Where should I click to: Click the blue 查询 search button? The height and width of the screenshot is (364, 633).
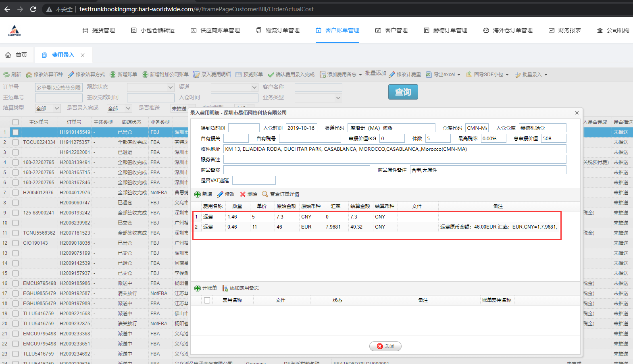(403, 92)
